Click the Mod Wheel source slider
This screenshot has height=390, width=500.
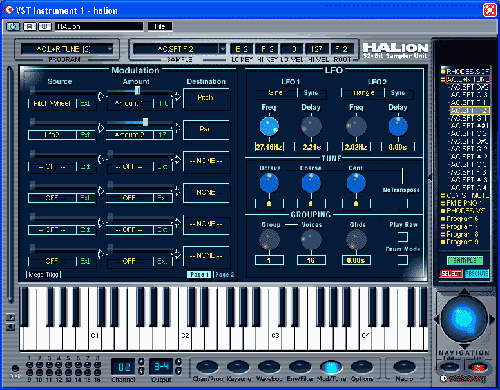pyautogui.click(x=63, y=91)
